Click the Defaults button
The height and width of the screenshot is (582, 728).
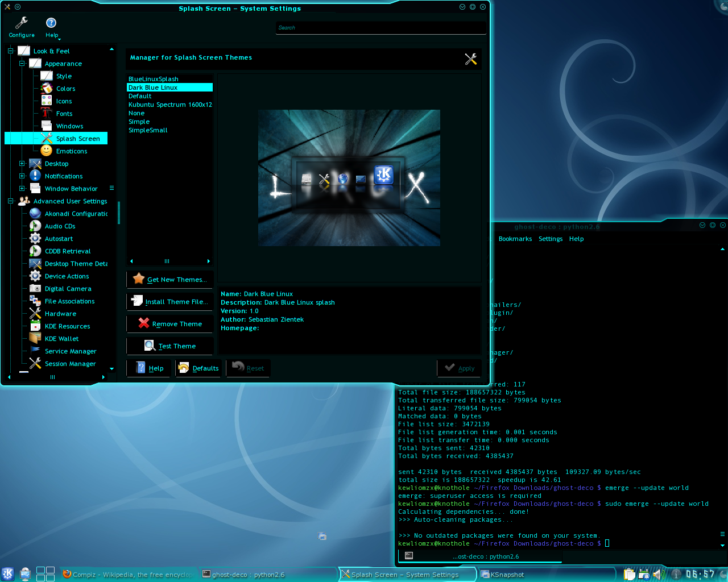[198, 368]
